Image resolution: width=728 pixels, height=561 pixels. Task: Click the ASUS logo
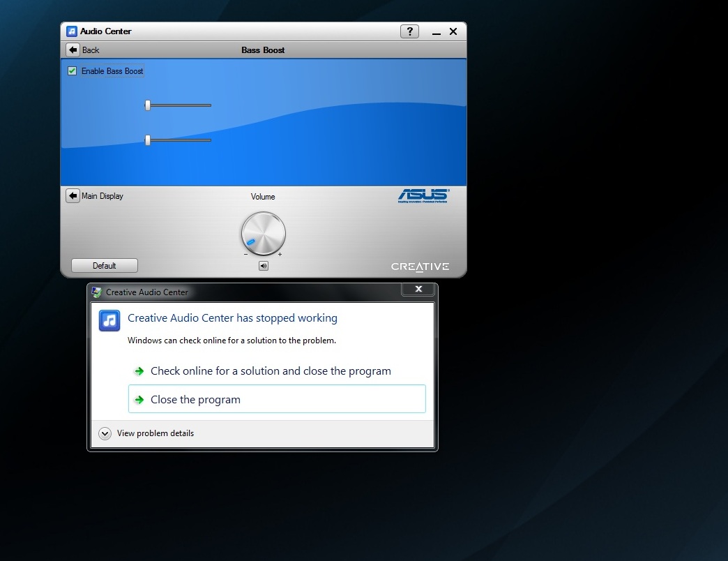[423, 195]
